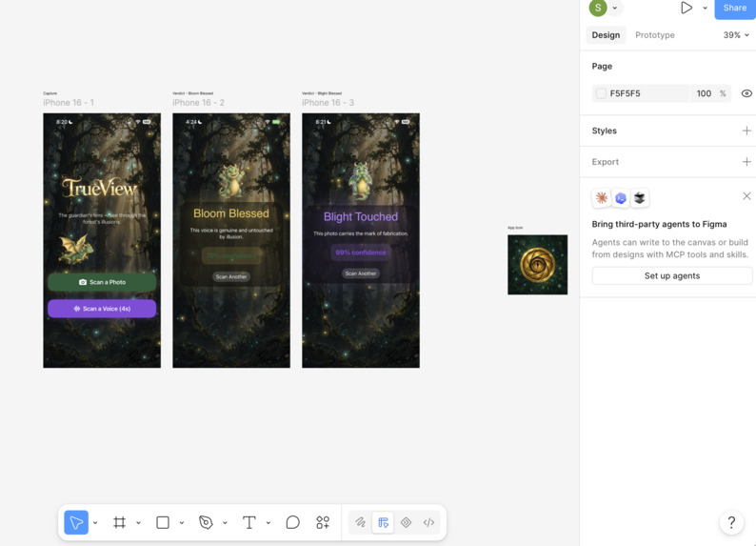The height and width of the screenshot is (546, 756).
Task: Select the Move tool in the toolbar
Action: point(76,522)
